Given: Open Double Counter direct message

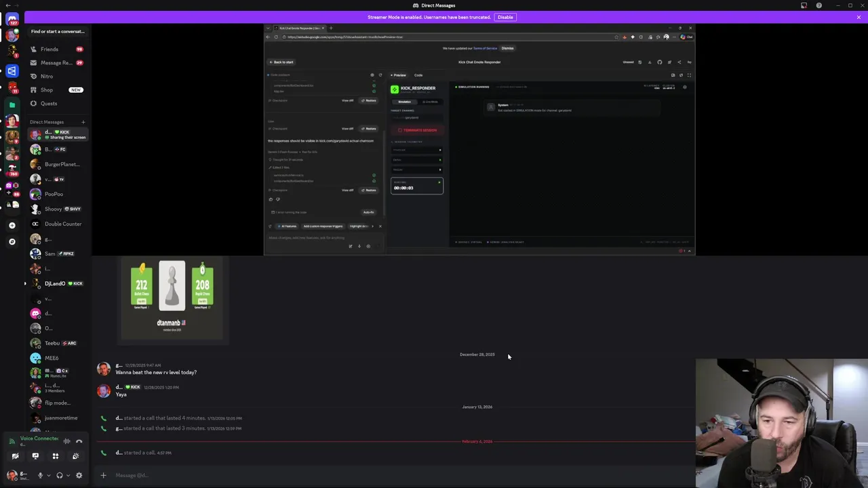Looking at the screenshot, I should pyautogui.click(x=57, y=224).
